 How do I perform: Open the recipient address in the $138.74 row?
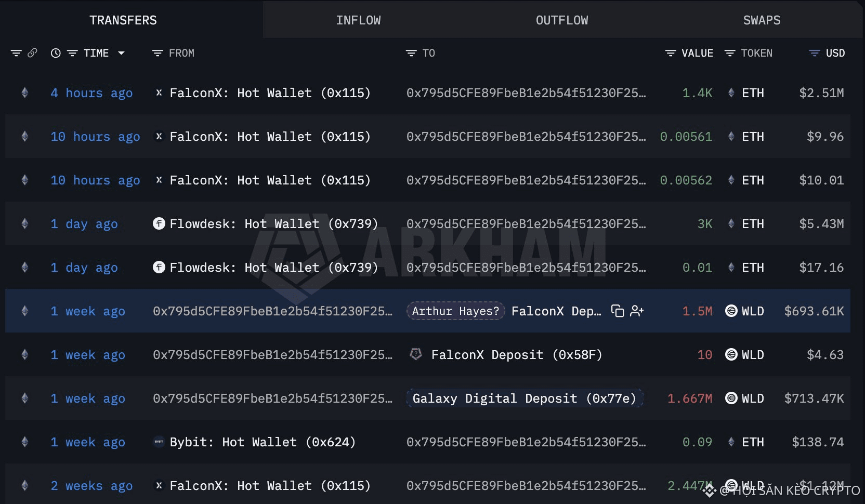pos(526,442)
